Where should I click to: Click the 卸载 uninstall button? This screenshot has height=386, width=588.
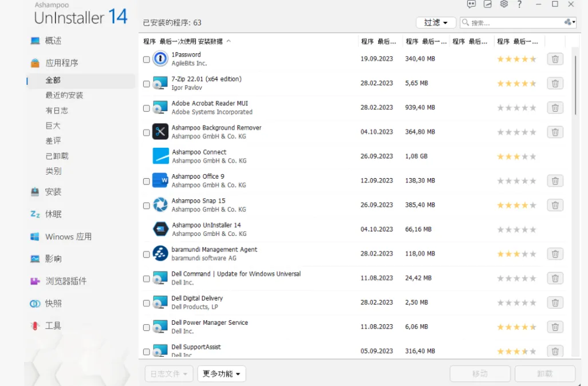coord(545,373)
